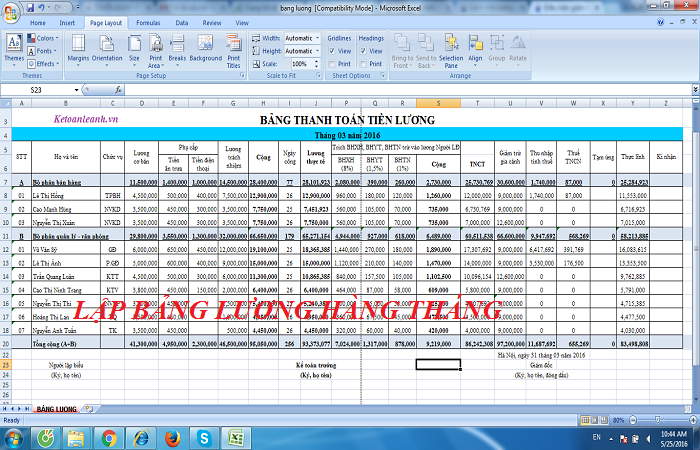
Task: Open the Width Automatic dropdown
Action: [317, 38]
